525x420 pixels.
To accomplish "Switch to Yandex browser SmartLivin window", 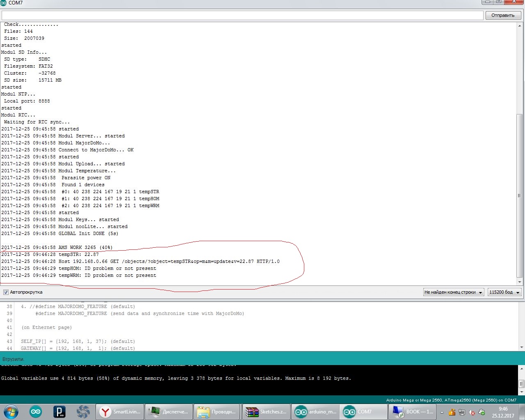I will click(120, 411).
